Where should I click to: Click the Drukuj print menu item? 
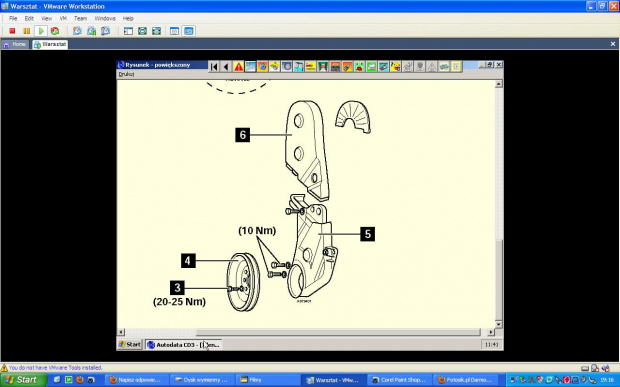(x=126, y=74)
